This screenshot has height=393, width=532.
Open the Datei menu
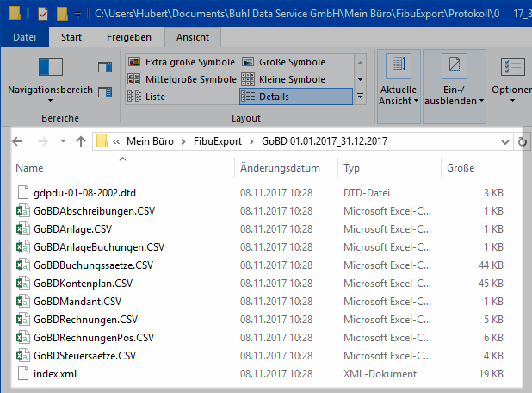point(25,37)
